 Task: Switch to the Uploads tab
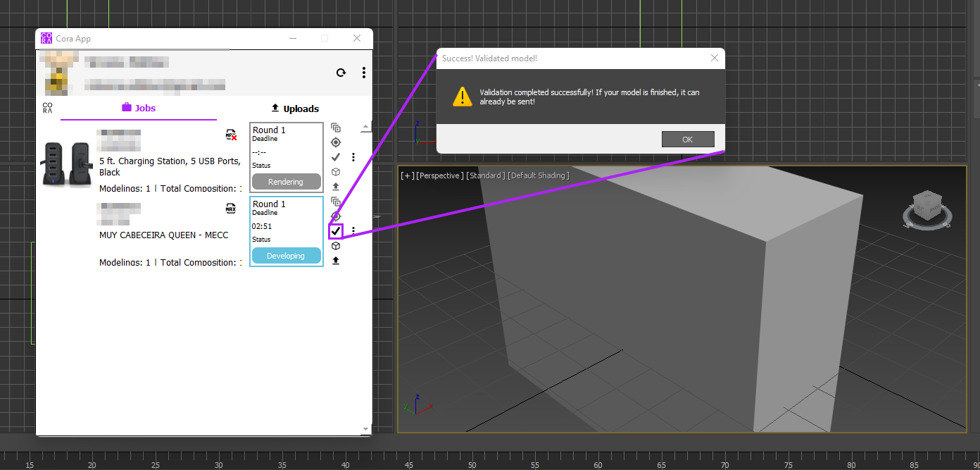click(x=295, y=109)
